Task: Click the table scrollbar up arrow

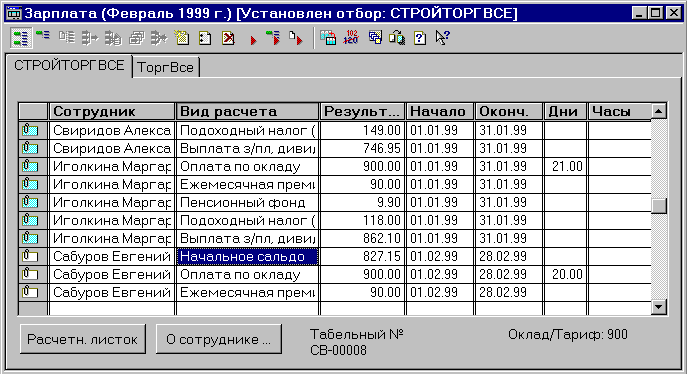Action: 659,111
